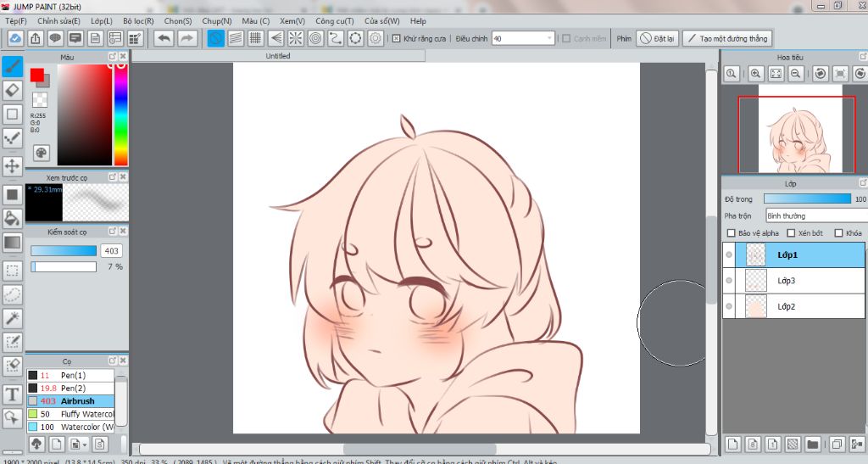Select the Brush tool in the left toolbar
This screenshot has width=868, height=464.
[x=13, y=67]
